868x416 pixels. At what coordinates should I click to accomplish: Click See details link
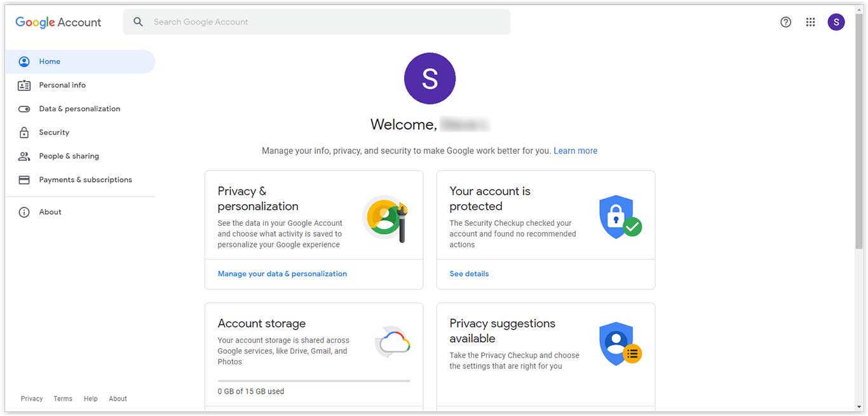click(469, 274)
